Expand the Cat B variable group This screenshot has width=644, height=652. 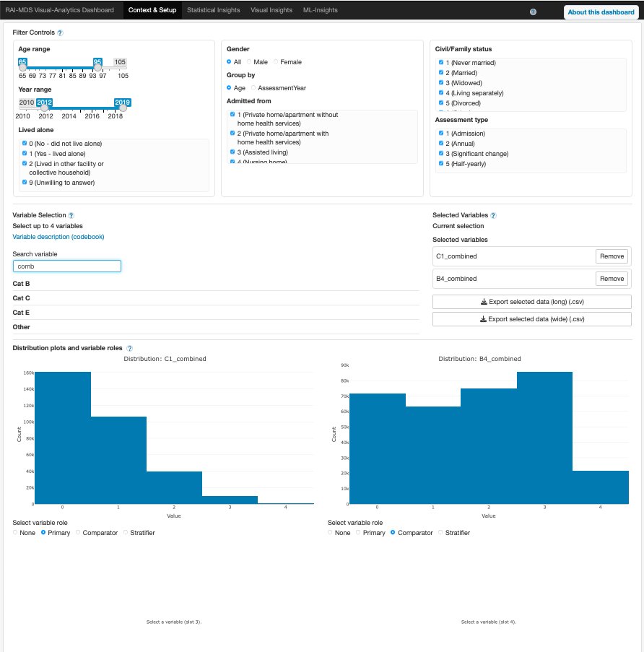[21, 284]
